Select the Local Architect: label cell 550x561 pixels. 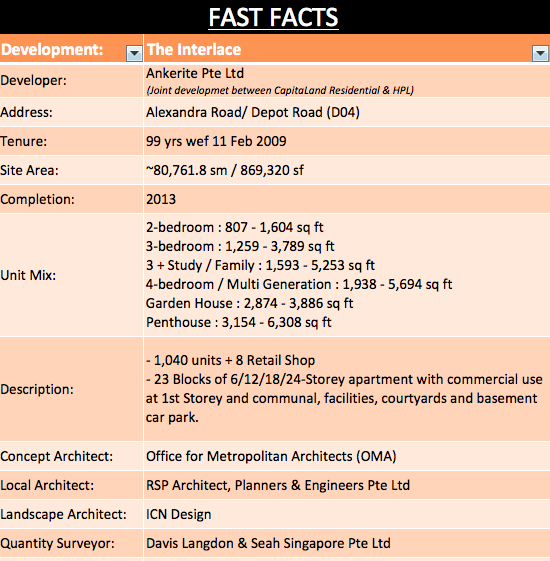pyautogui.click(x=71, y=486)
